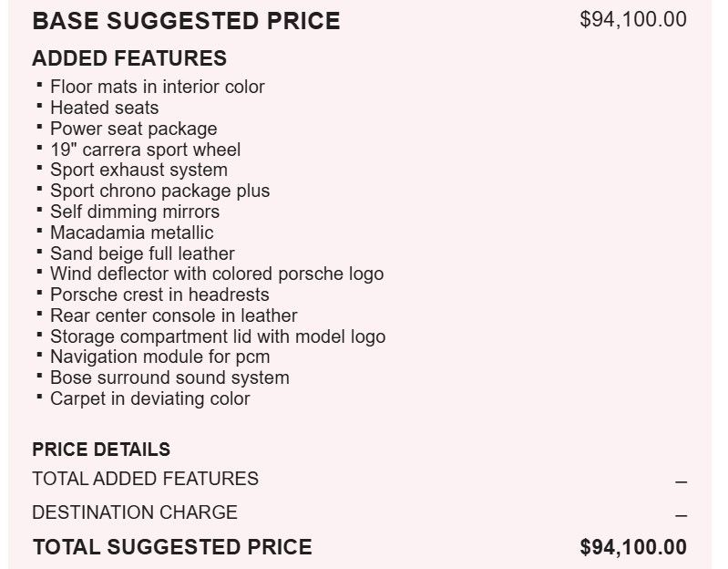Select Sport chrono package plus item
The width and height of the screenshot is (728, 569).
coord(159,191)
